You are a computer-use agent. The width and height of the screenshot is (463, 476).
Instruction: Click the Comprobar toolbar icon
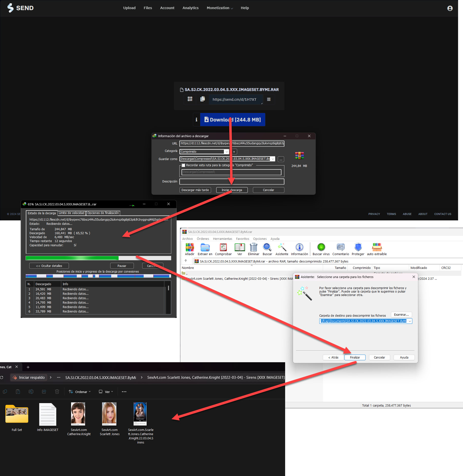click(x=223, y=249)
